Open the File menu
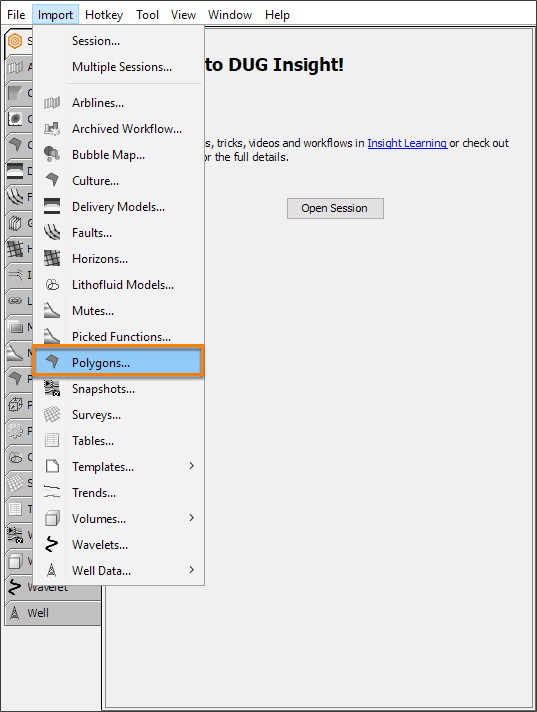Image resolution: width=537 pixels, height=712 pixels. click(16, 15)
